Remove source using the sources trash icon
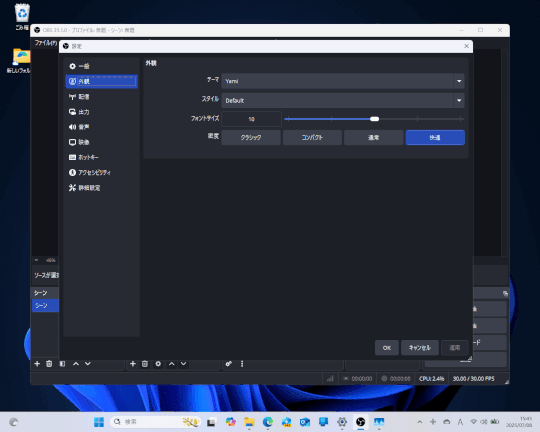 point(145,364)
